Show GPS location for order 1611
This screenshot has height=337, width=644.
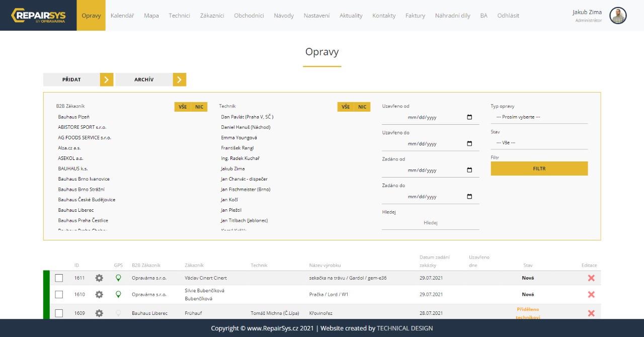coord(118,278)
